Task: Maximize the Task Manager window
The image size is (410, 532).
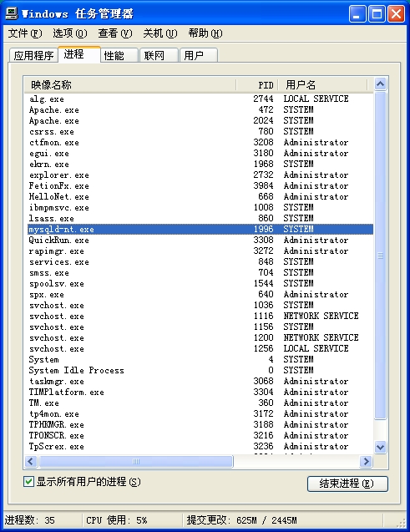Action: tap(377, 14)
